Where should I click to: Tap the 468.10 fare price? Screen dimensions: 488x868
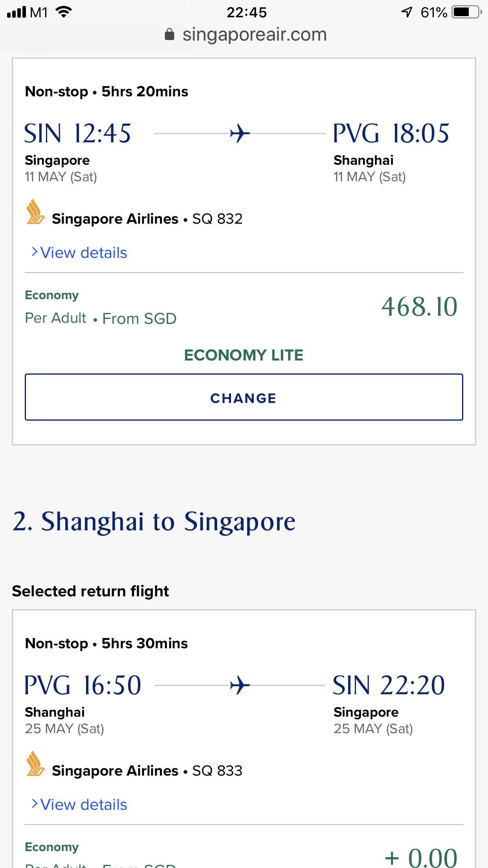tap(419, 307)
